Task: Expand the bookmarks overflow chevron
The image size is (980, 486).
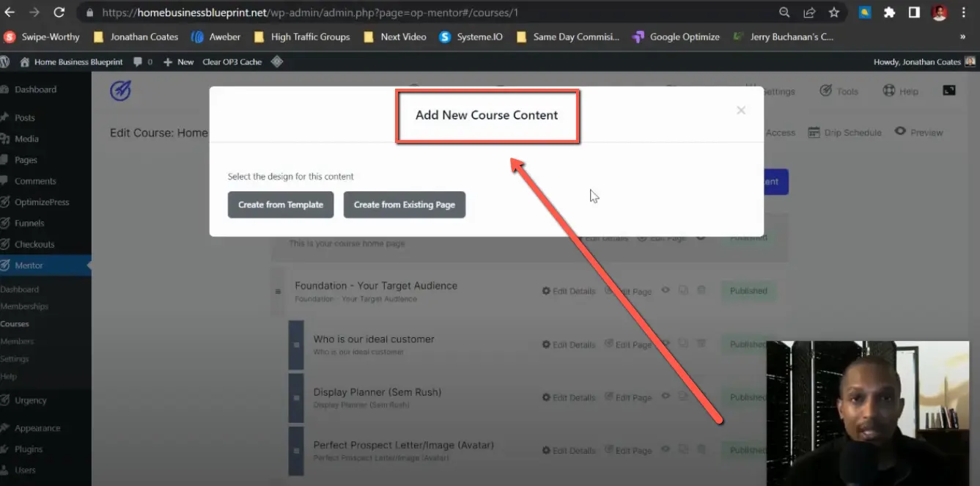Action: click(x=961, y=37)
